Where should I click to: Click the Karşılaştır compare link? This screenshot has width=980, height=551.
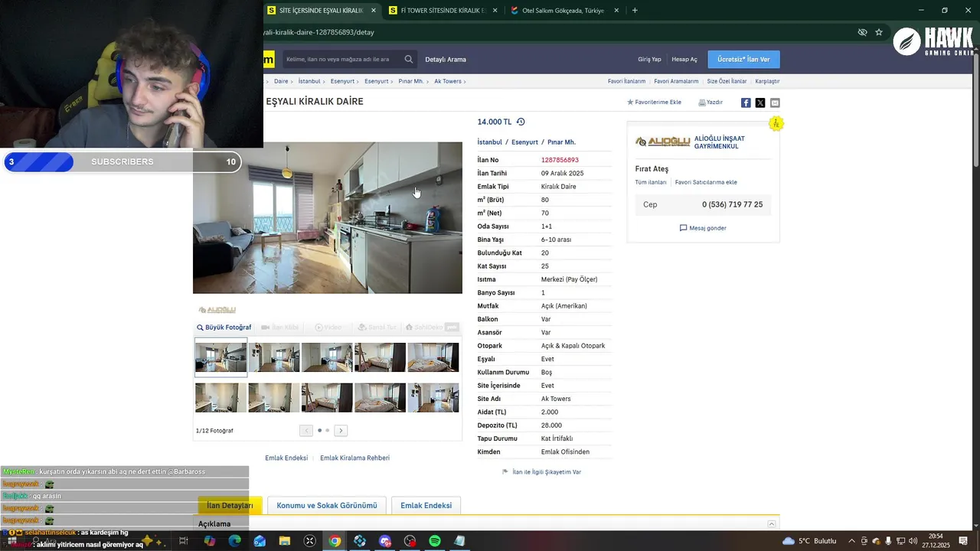pyautogui.click(x=767, y=81)
